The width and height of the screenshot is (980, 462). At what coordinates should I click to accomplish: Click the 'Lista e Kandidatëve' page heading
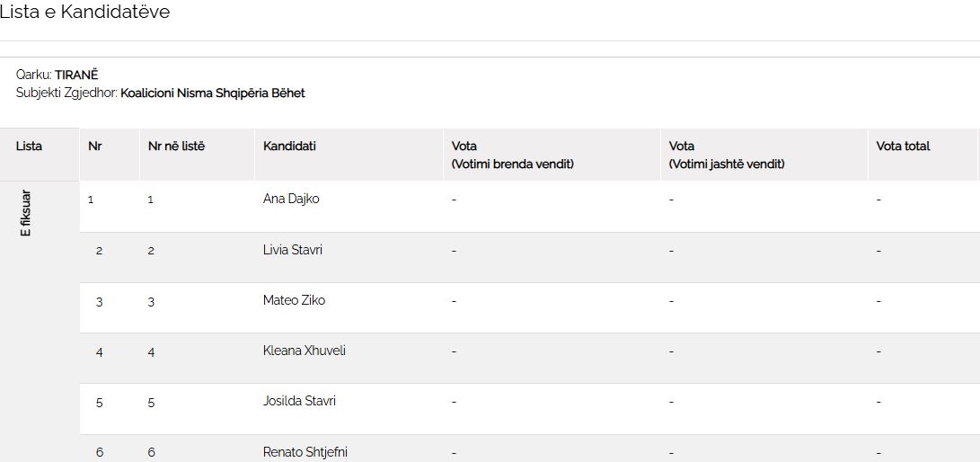84,12
